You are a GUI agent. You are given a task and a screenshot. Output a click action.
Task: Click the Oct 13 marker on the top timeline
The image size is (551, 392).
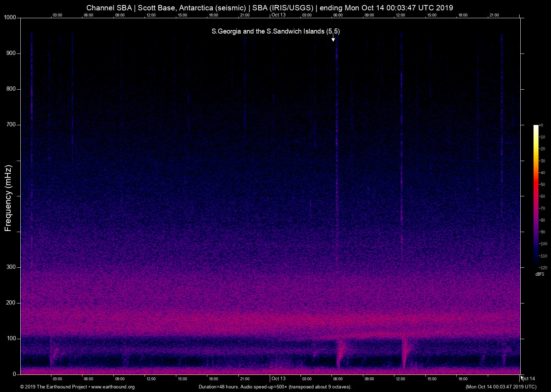279,15
